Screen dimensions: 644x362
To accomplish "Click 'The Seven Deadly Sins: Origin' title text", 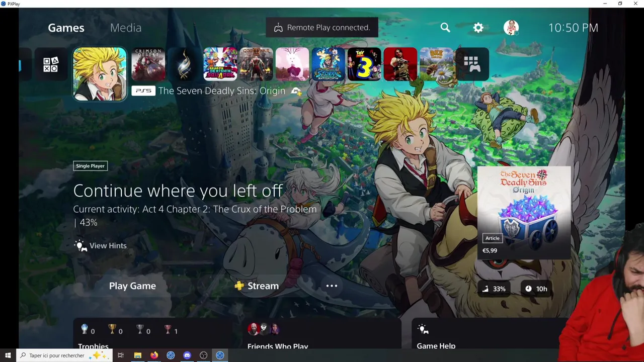I will coord(222,91).
